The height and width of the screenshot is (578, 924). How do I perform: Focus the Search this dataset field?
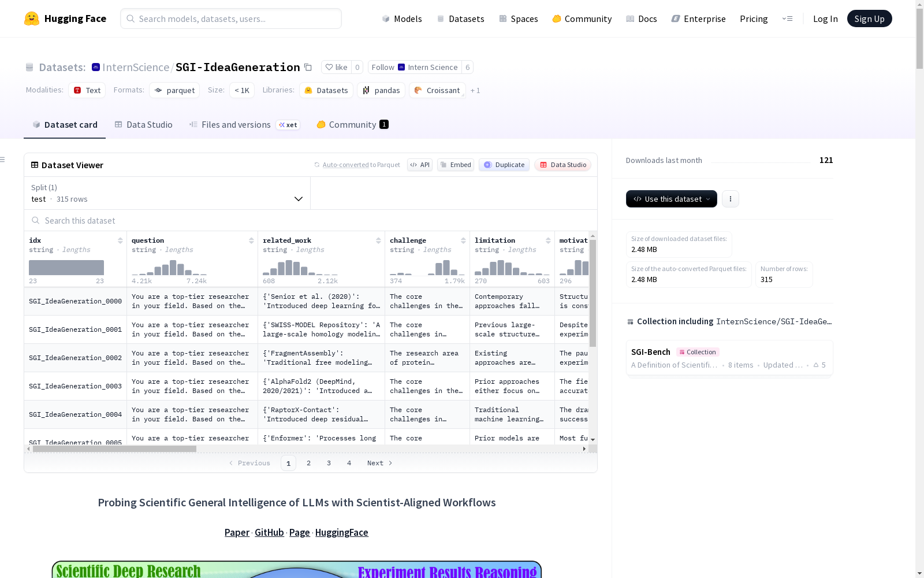(311, 220)
